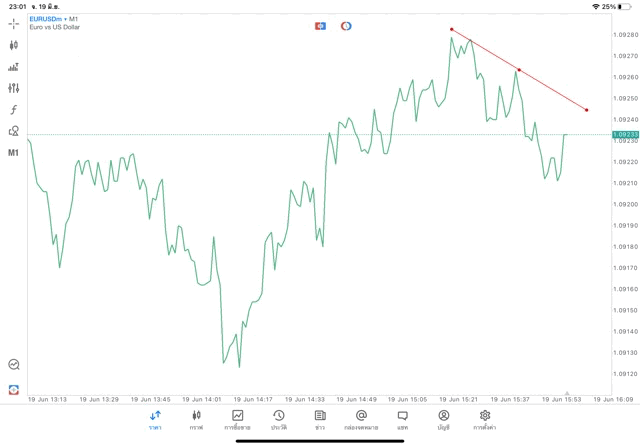Toggle the crosshair cursor tool

pos(14,23)
